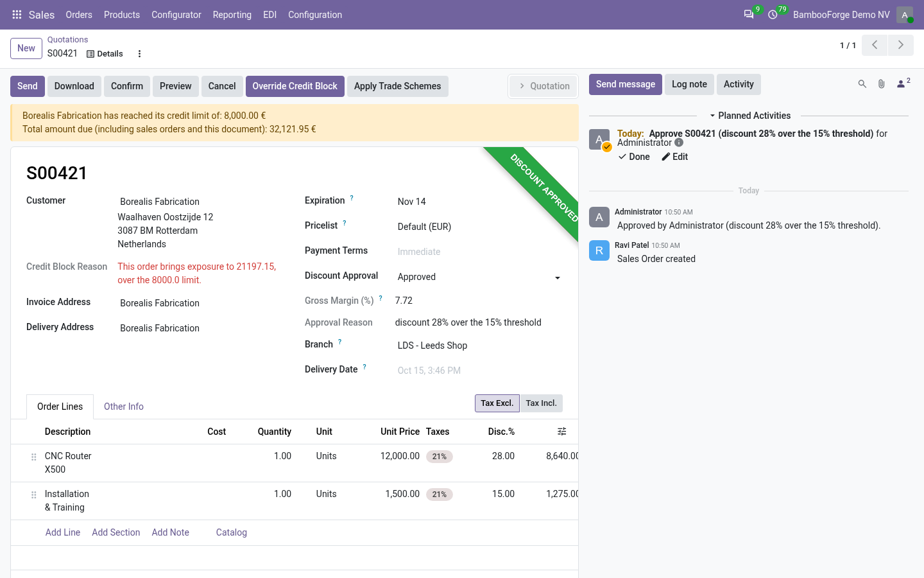Click the Log note button
924x578 pixels.
(689, 84)
